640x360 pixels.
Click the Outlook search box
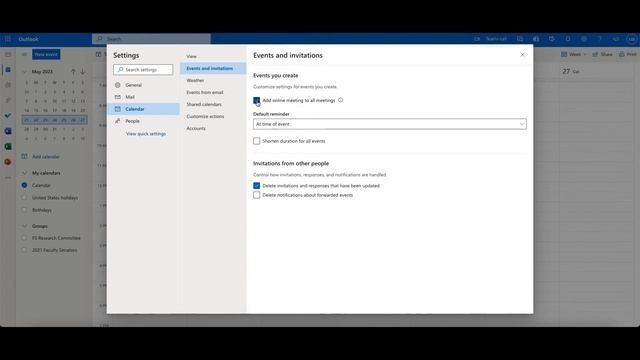[151, 39]
